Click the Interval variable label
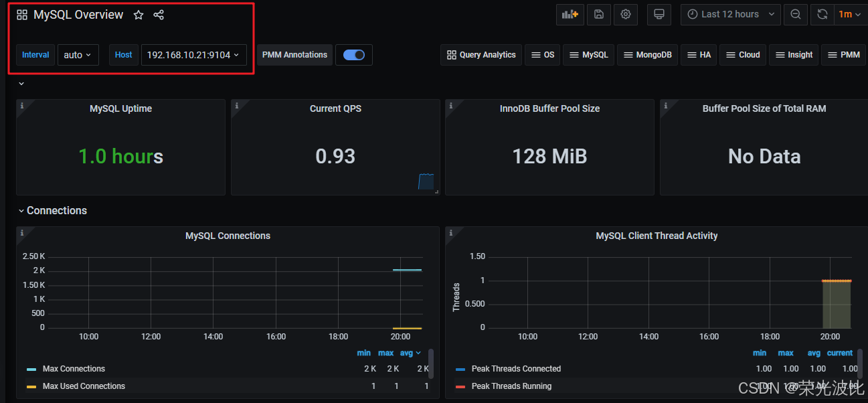 [x=35, y=55]
